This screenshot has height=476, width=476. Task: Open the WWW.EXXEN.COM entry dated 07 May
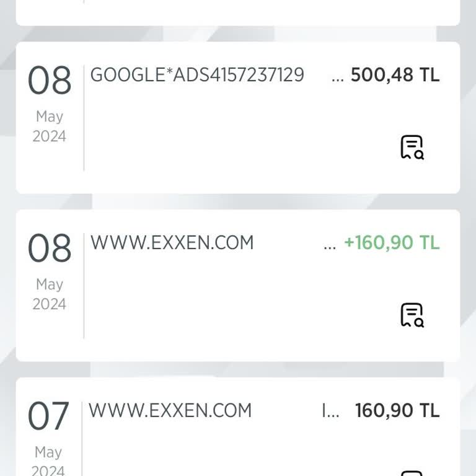(x=170, y=410)
